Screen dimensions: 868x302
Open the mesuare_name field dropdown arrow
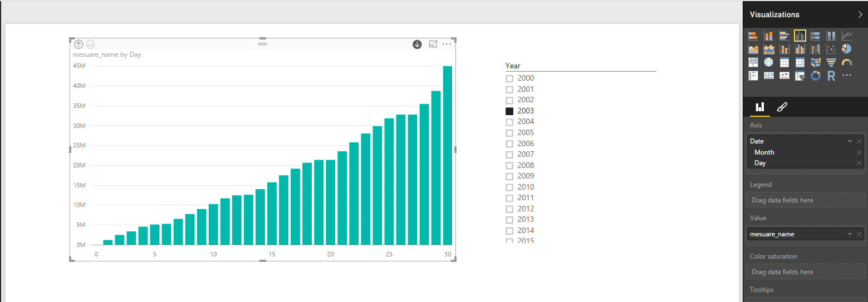click(850, 234)
